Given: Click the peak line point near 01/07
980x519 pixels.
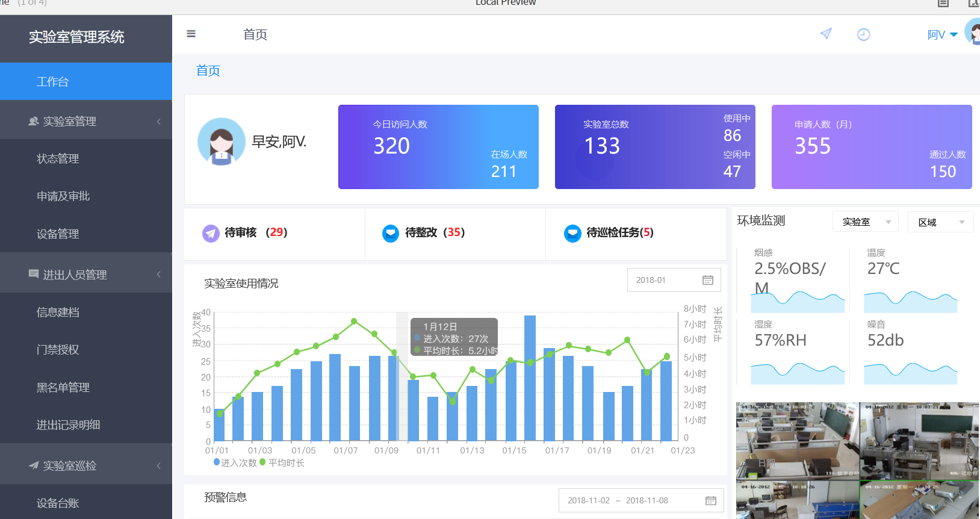Looking at the screenshot, I should click(x=354, y=321).
